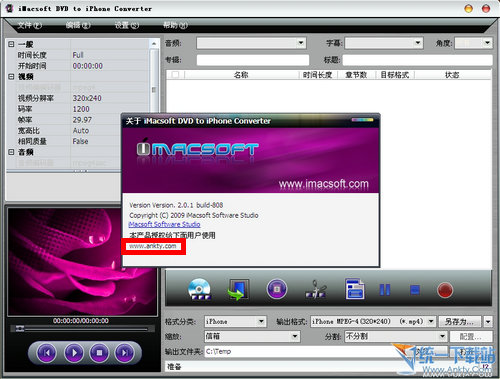The image size is (500, 379).
Task: Tick the select-all checkbox in list header
Action: pyautogui.click(x=175, y=75)
